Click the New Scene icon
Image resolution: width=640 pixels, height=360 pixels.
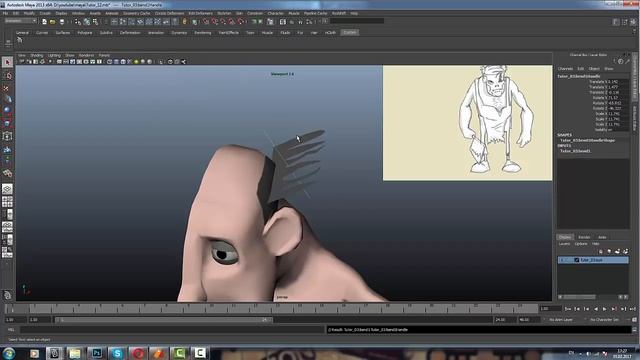[44, 22]
